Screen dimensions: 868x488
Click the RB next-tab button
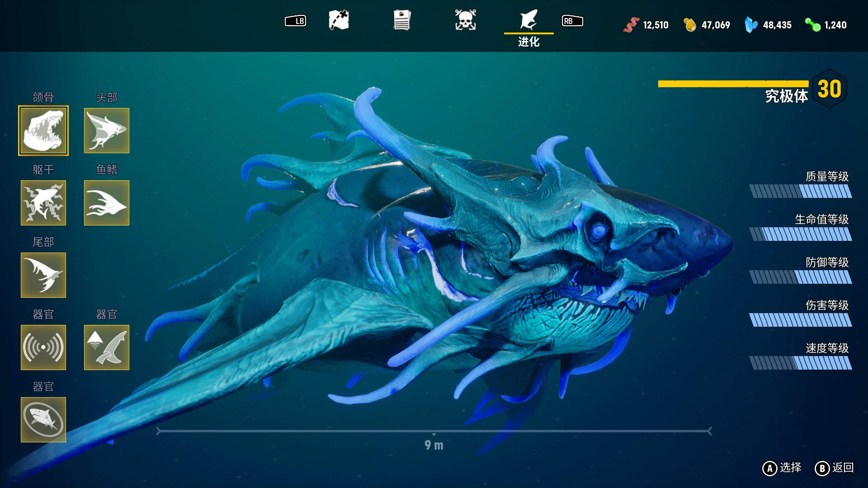pos(572,21)
